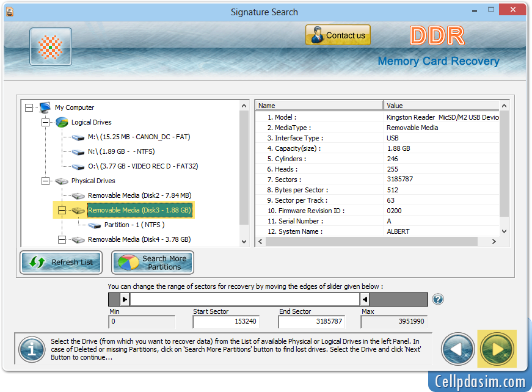
Task: Click disk icon beside Disk3 entry
Action: click(x=78, y=211)
